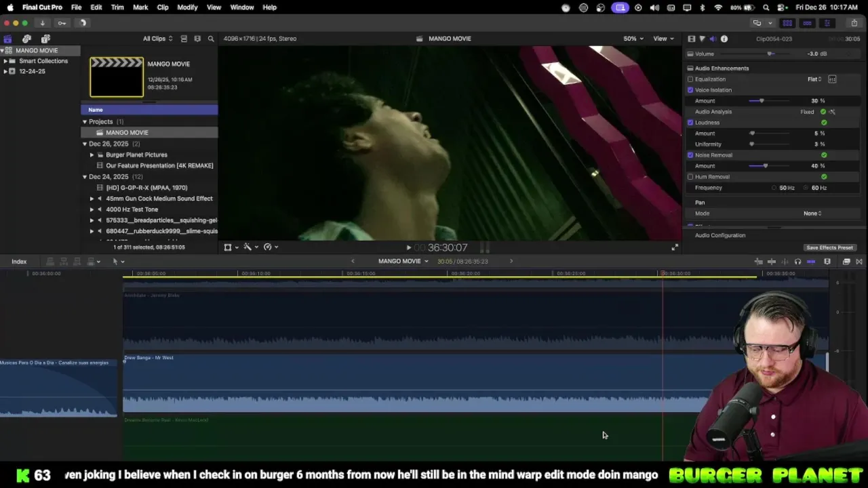
Task: Click the Name column header
Action: coord(149,110)
